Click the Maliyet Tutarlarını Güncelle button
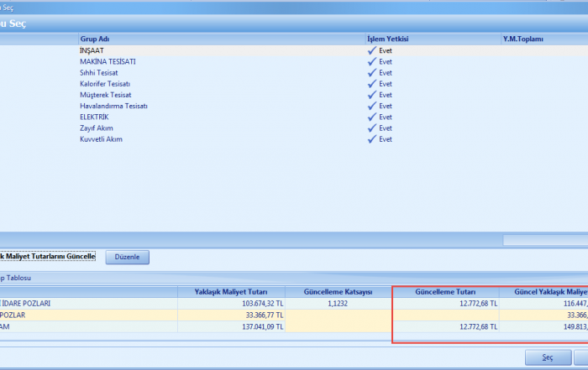The width and height of the screenshot is (588, 370). 48,257
